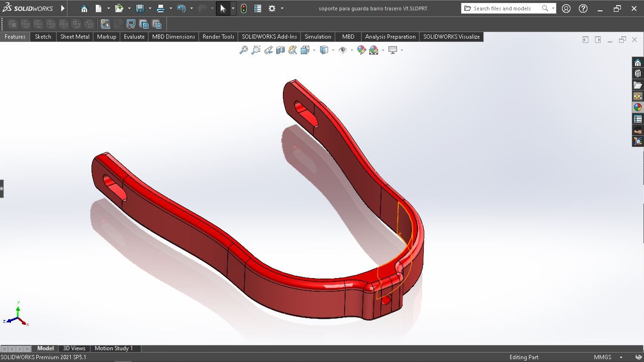Open the Edit Appearance tool
The width and height of the screenshot is (644, 362).
tap(362, 49)
